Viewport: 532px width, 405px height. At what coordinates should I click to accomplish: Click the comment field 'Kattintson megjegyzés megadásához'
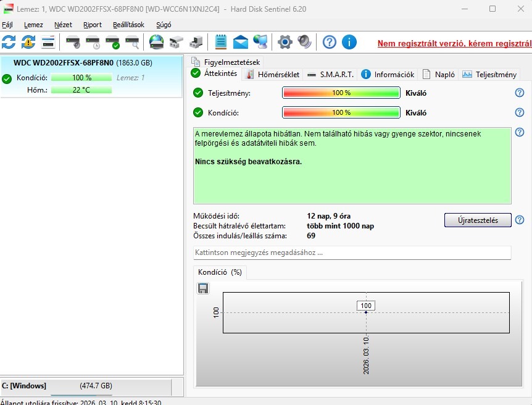click(352, 253)
